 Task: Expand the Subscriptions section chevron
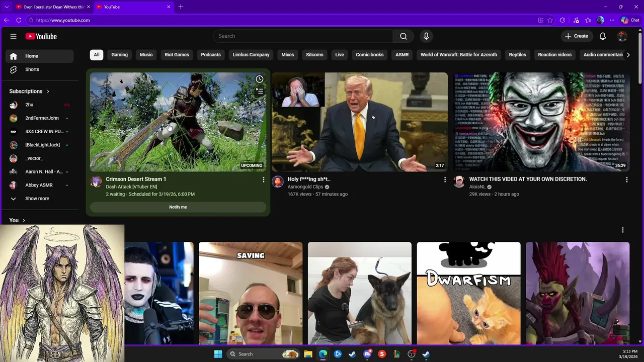[48, 92]
